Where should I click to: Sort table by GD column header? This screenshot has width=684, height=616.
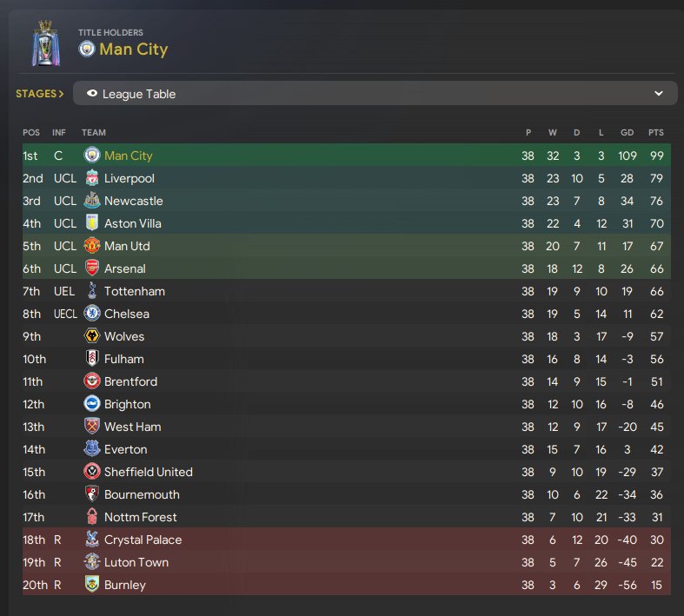coord(627,132)
